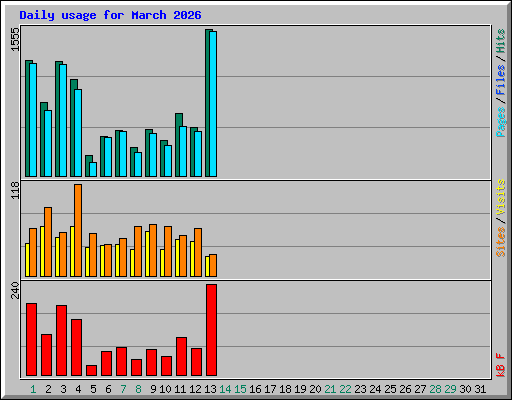Click the tallest cyan files bar for day 13
Viewport: 512px width, 400px height.
[213, 104]
